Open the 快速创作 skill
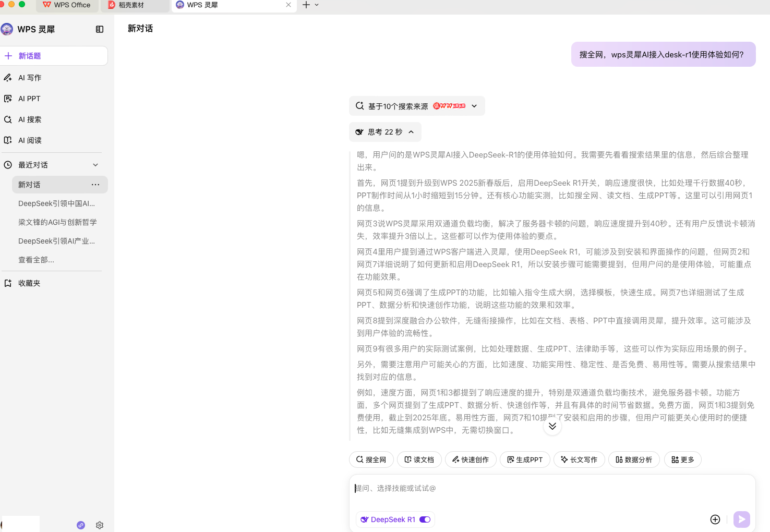Viewport: 770px width, 532px height. coord(471,460)
